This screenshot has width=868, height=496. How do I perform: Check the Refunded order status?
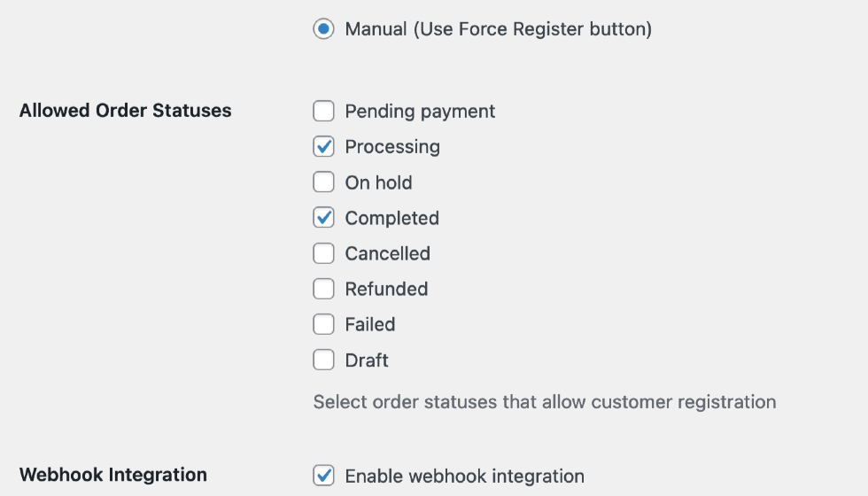point(323,289)
